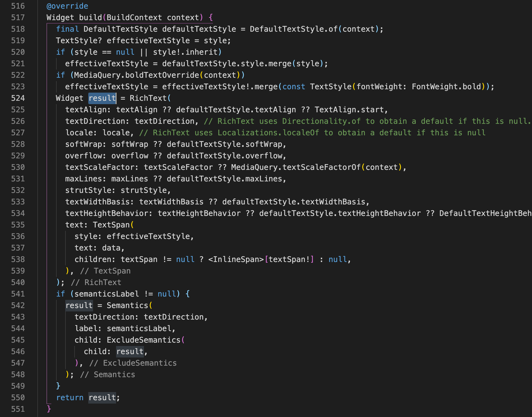
Task: Click the FontWeight.bold value
Action: pyautogui.click(x=446, y=86)
